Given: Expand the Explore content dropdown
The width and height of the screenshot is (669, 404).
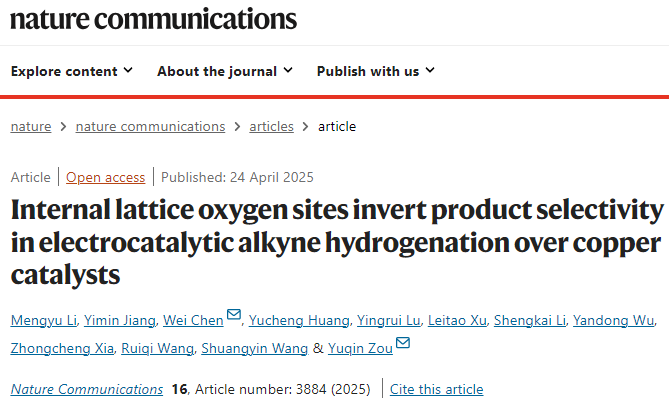Looking at the screenshot, I should tap(72, 71).
